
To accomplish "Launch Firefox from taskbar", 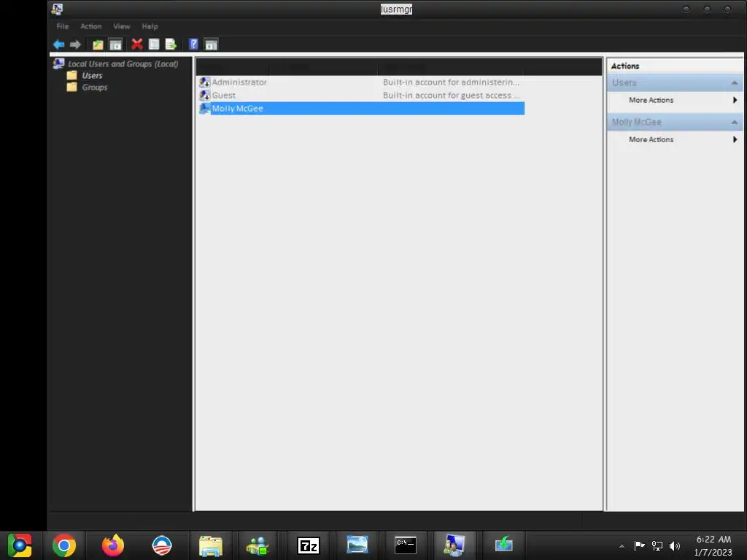I will pos(113,545).
